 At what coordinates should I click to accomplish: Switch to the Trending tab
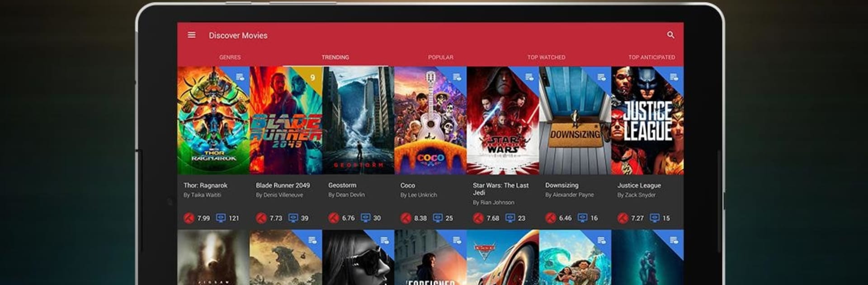(335, 57)
